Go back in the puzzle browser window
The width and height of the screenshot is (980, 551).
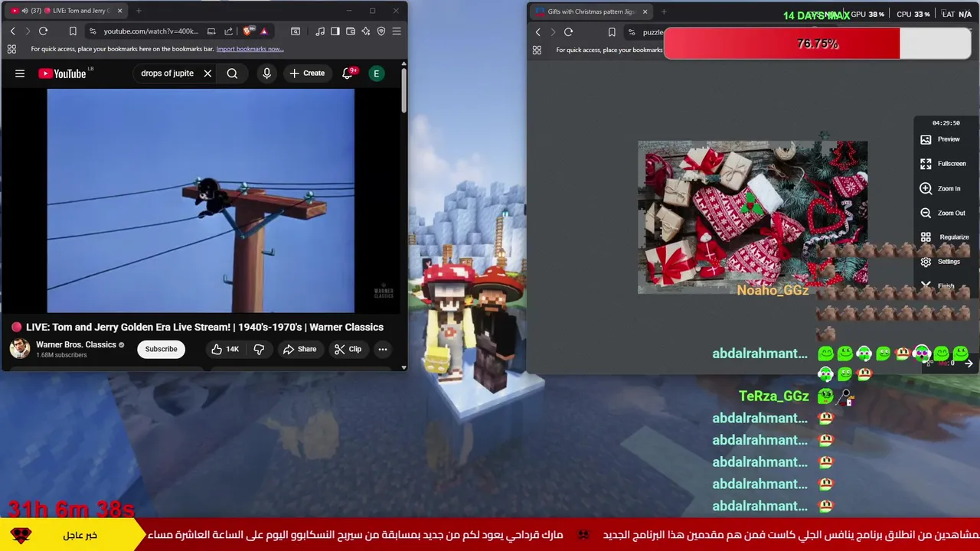(537, 32)
